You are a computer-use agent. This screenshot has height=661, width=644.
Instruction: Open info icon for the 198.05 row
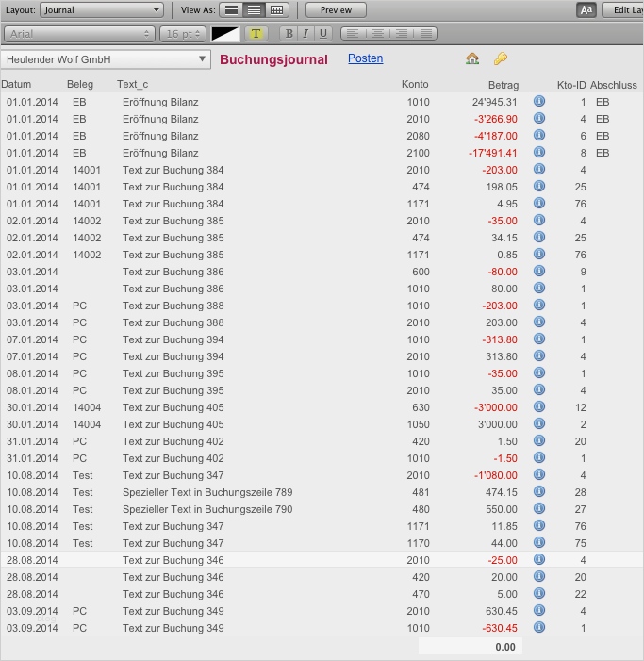click(539, 186)
